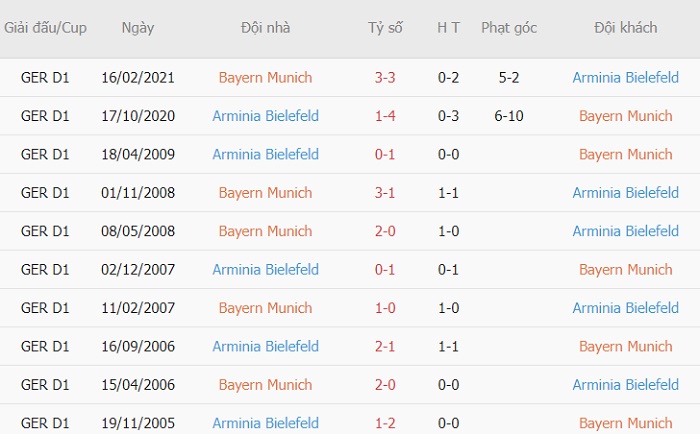Click the Ngày column header
Screen dimensions: 700x434
click(x=138, y=28)
